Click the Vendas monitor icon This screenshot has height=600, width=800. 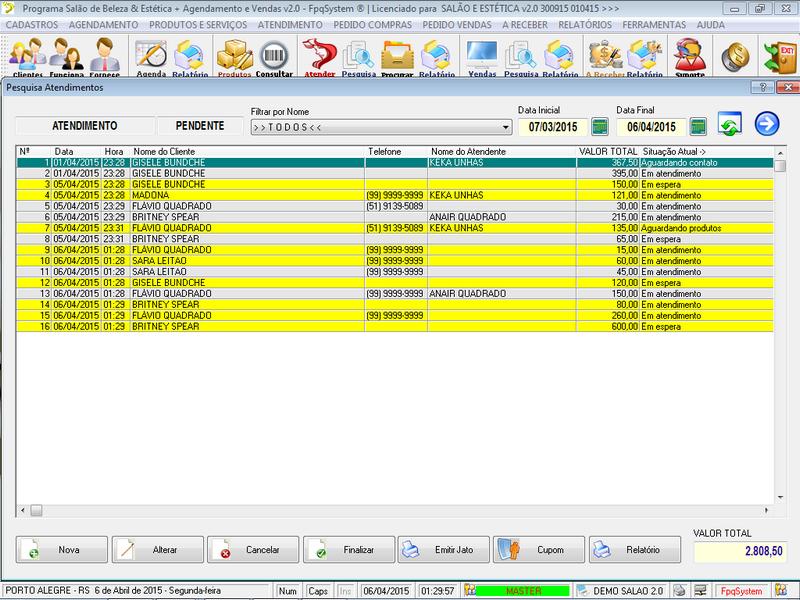click(482, 56)
